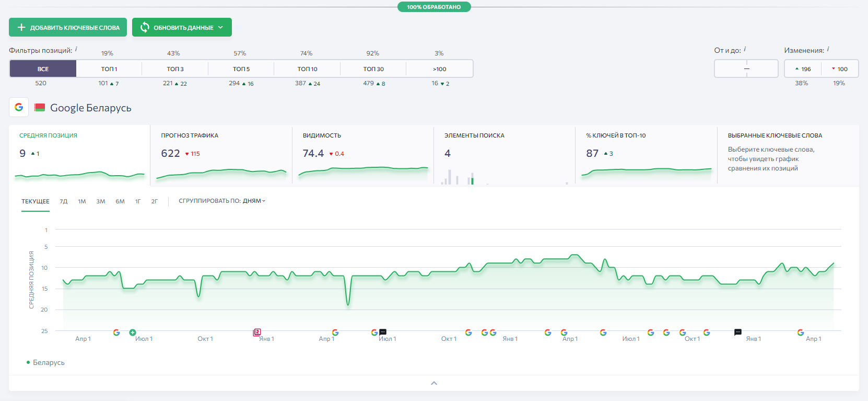The height and width of the screenshot is (401, 868).
Task: Switch chart range to 1Г
Action: point(138,201)
